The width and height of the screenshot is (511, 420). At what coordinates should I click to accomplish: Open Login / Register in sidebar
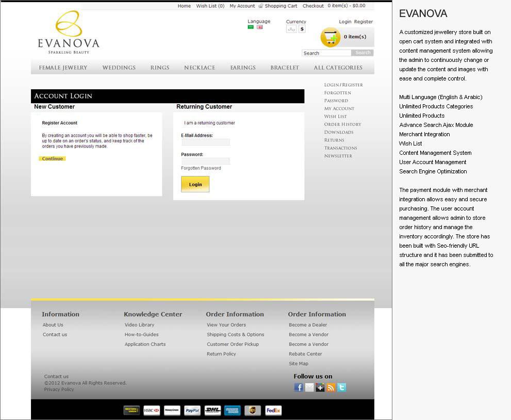[343, 85]
